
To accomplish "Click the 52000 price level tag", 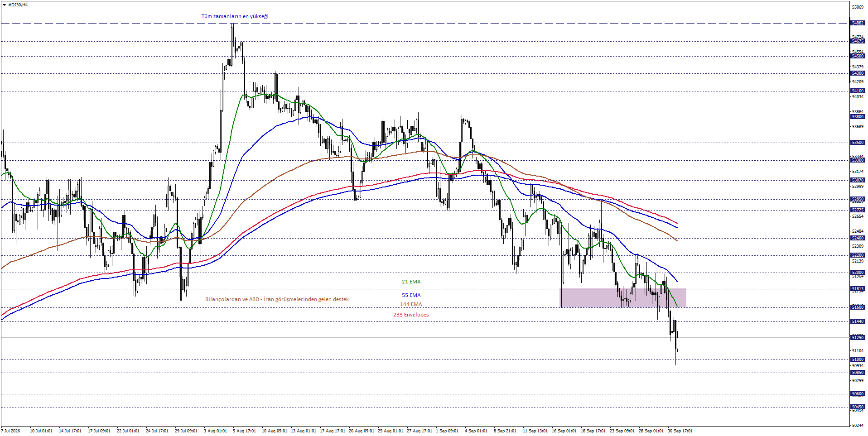I will pos(858,273).
